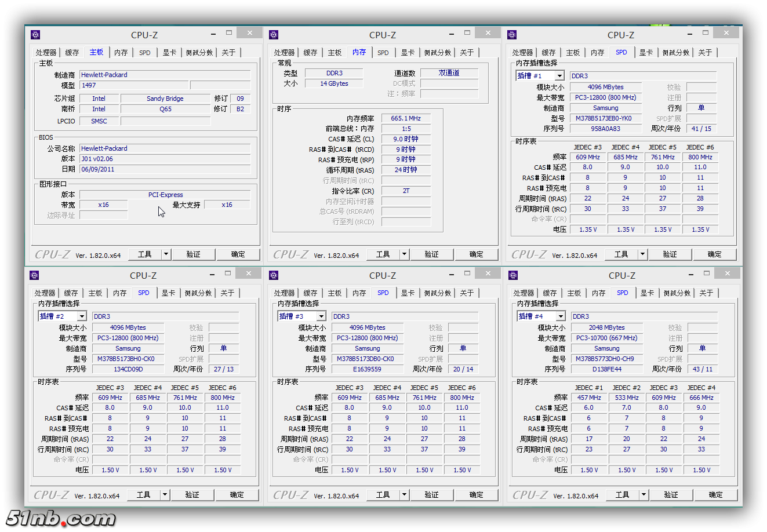Click the x16 最大支持 field
Image resolution: width=767 pixels, height=532 pixels.
point(227,205)
